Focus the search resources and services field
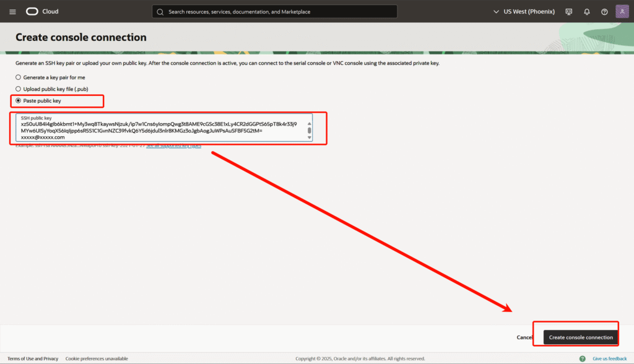The image size is (634, 364). pos(279,12)
